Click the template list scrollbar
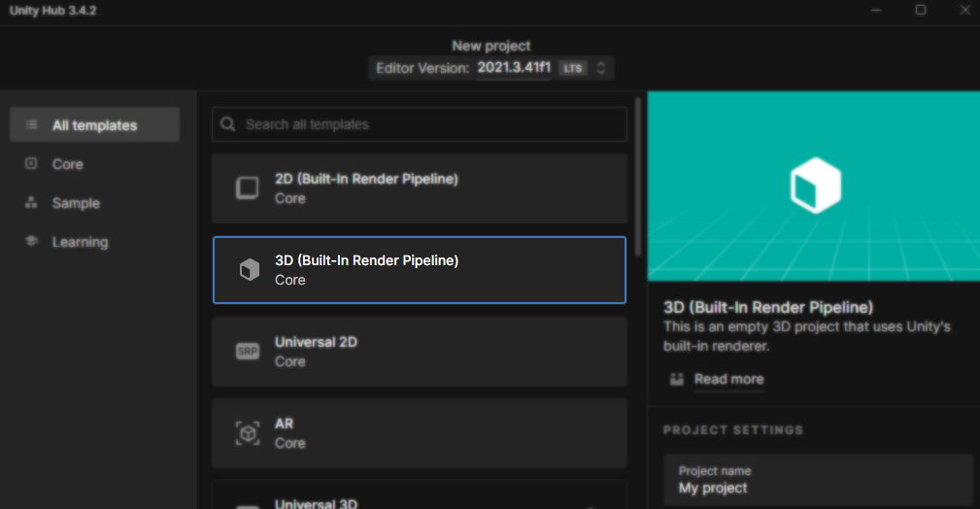Screen dimensions: 980x509 tap(637, 177)
